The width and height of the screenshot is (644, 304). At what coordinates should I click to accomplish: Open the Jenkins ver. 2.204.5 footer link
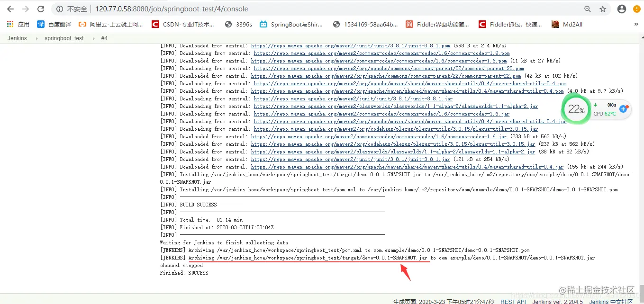(557, 301)
